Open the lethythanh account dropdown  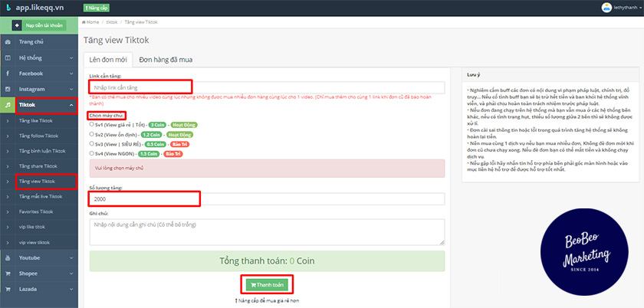coord(623,8)
